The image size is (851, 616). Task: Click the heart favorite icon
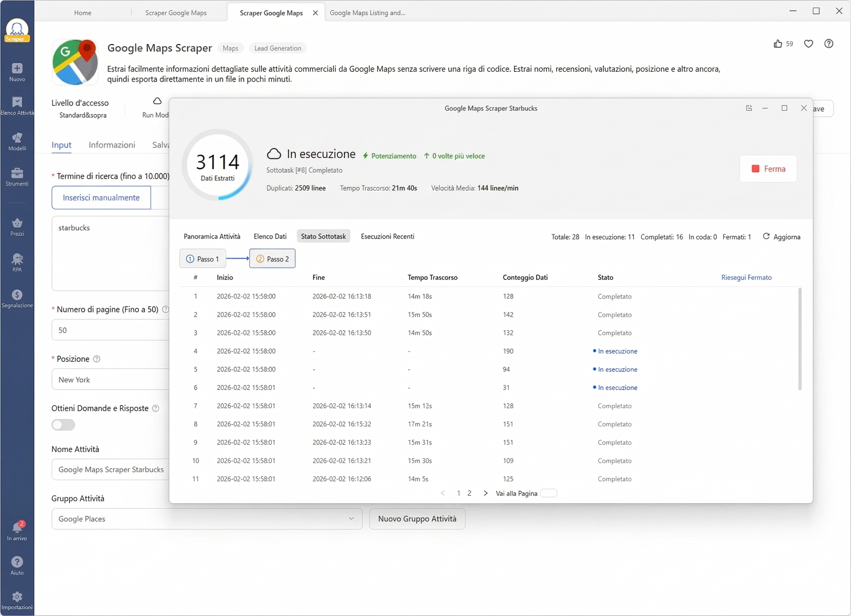coord(809,44)
